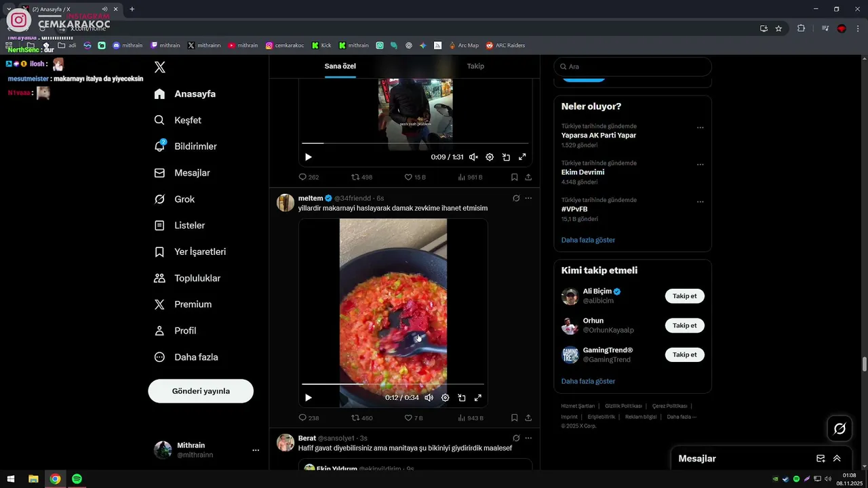This screenshot has height=488, width=868.
Task: Open Chrome extensions puzzle icon
Action: pyautogui.click(x=801, y=28)
